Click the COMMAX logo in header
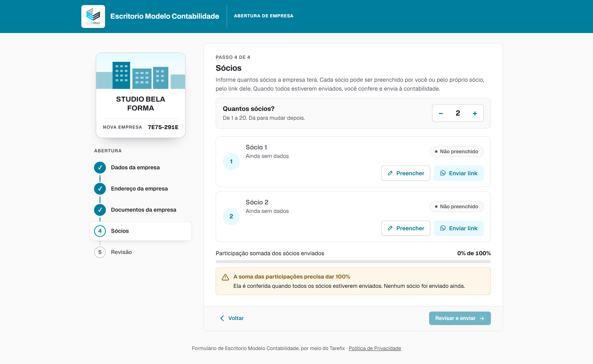Viewport: 593px width, 364px height. coord(93,16)
